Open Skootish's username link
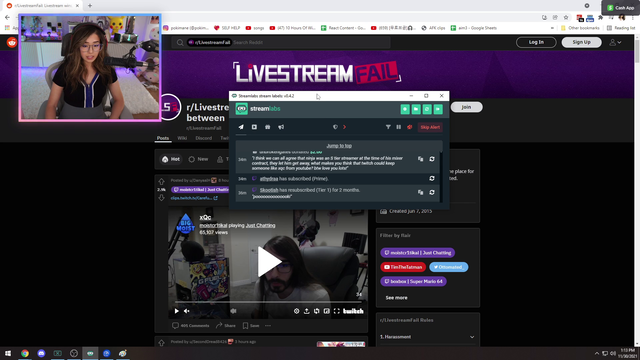This screenshot has height=360, width=640. 269,190
